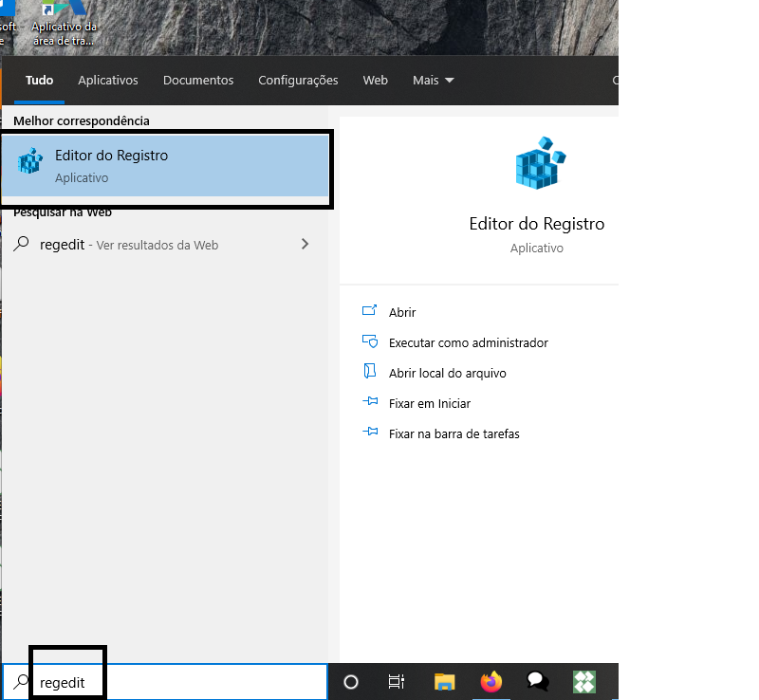The height and width of the screenshot is (700, 759).
Task: Open File Explorer from the taskbar
Action: coord(444,681)
